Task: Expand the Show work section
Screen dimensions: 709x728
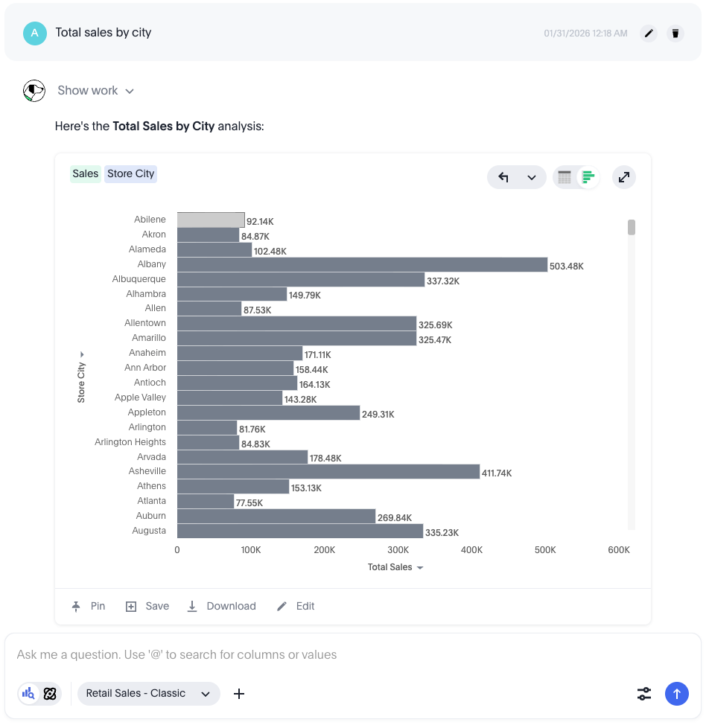Action: (95, 91)
